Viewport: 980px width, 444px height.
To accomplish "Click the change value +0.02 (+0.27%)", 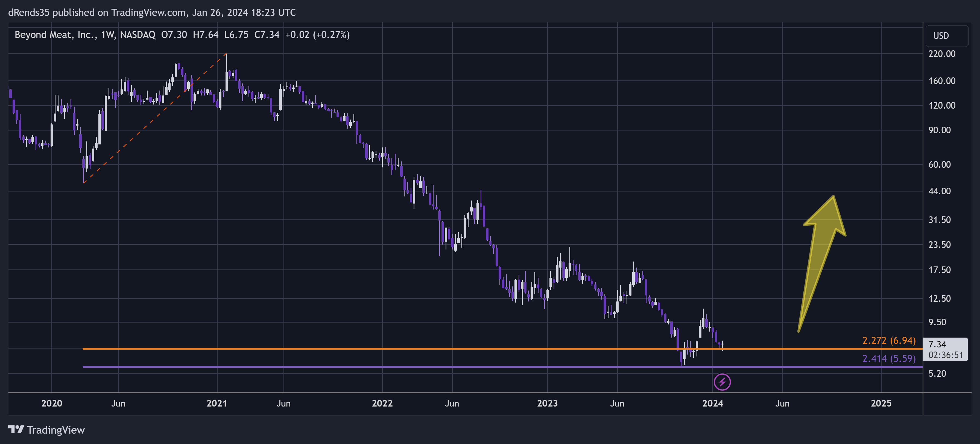I will (317, 35).
